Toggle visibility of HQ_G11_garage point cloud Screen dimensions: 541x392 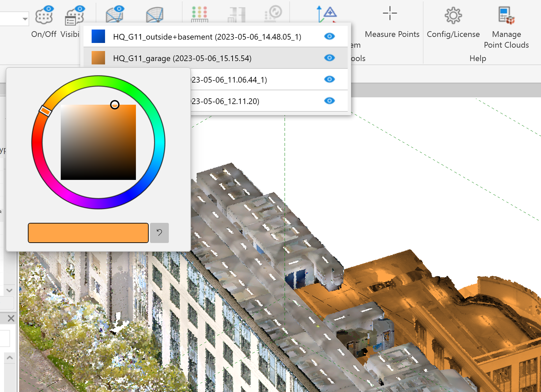coord(329,58)
